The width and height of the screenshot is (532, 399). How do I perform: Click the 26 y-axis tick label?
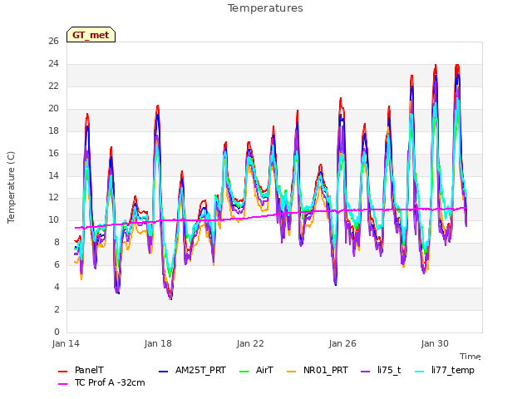[53, 41]
